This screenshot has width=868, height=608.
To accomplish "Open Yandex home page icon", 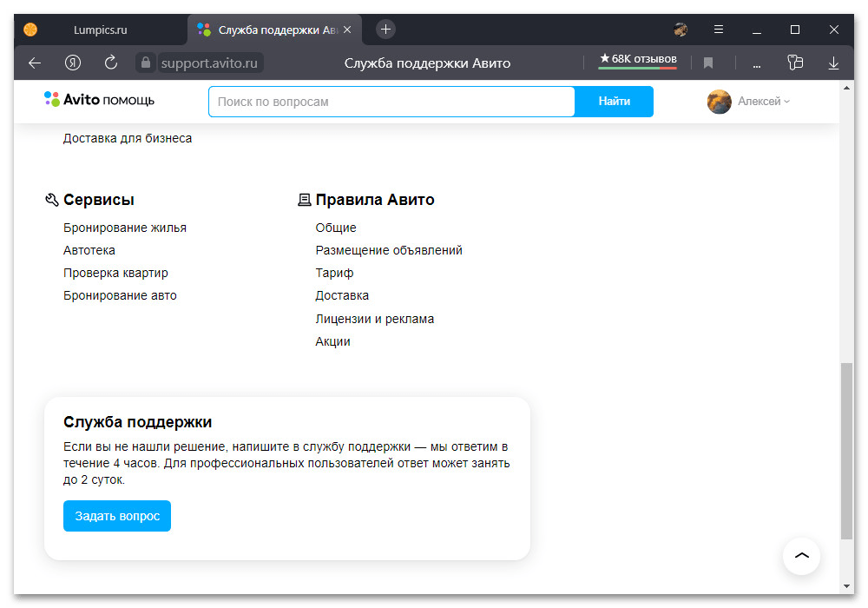I will (73, 63).
